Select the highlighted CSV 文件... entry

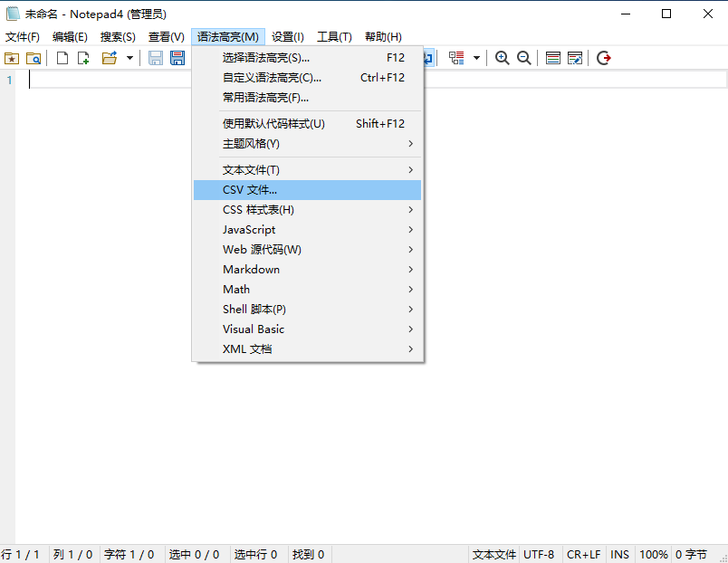[x=307, y=190]
